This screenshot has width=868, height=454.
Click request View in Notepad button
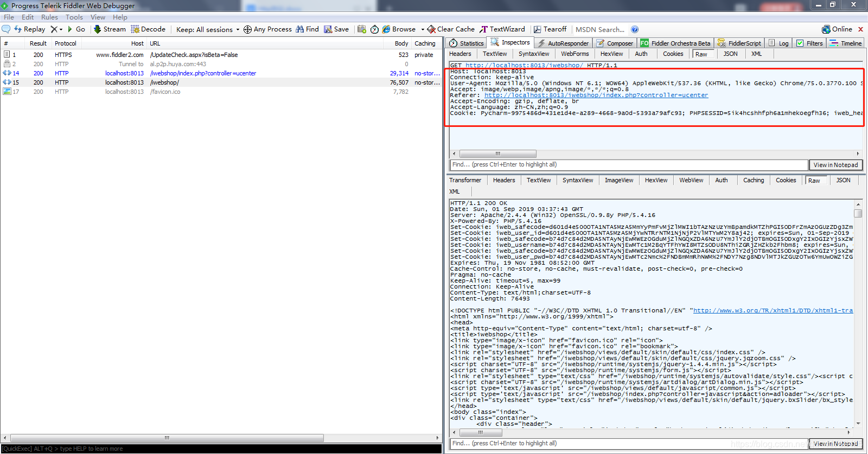pos(835,165)
